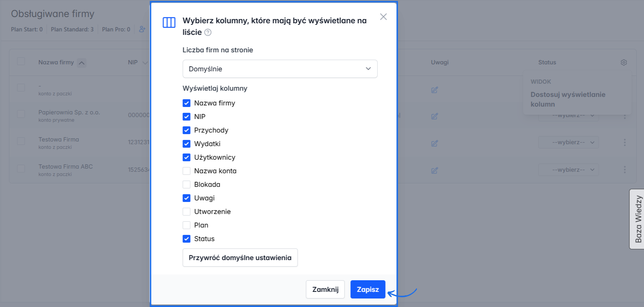Screen dimensions: 644x307
Task: Click the help question mark icon beside the dialog title
Action: 208,33
